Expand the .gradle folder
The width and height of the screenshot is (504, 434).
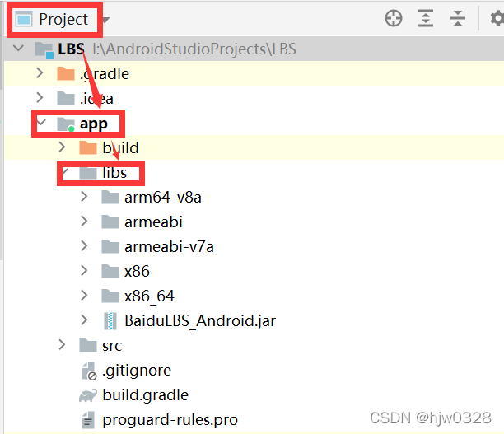click(40, 73)
